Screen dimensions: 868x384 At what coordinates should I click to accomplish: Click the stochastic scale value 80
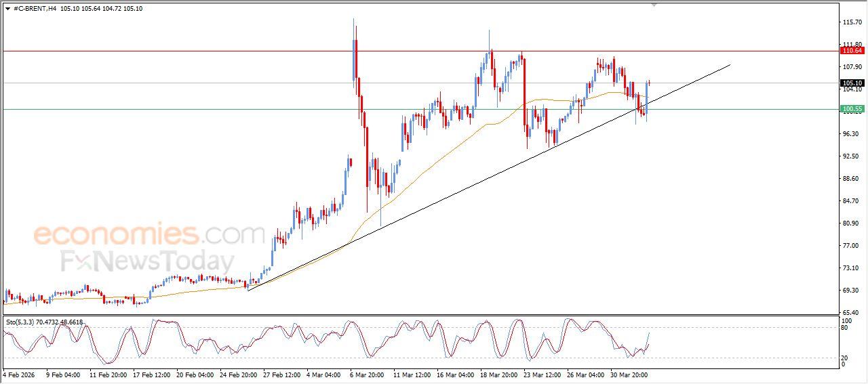pyautogui.click(x=845, y=328)
